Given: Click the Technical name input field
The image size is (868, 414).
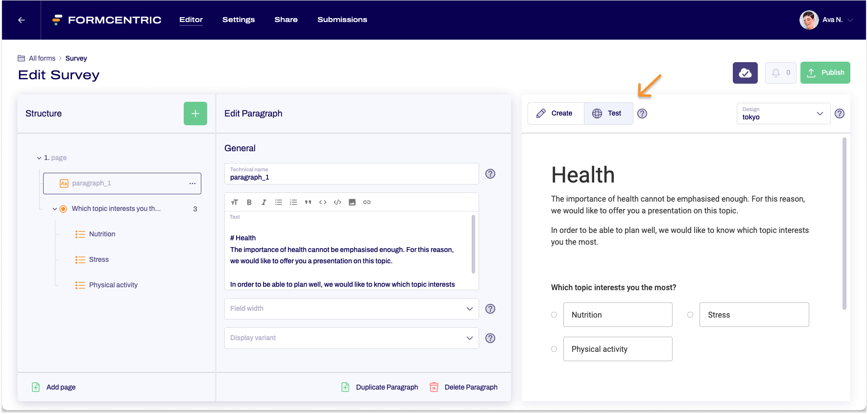Looking at the screenshot, I should click(351, 174).
